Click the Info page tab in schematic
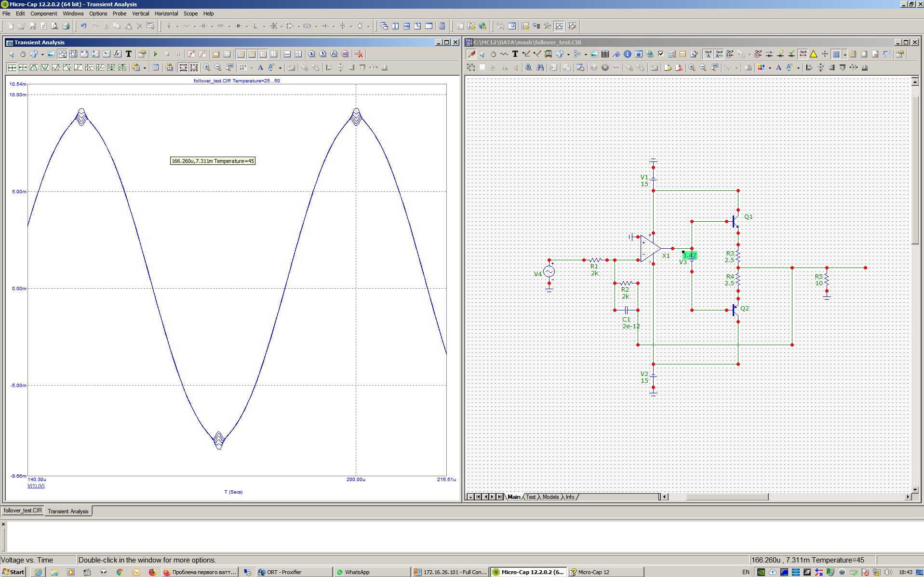Image resolution: width=924 pixels, height=577 pixels. (x=570, y=497)
